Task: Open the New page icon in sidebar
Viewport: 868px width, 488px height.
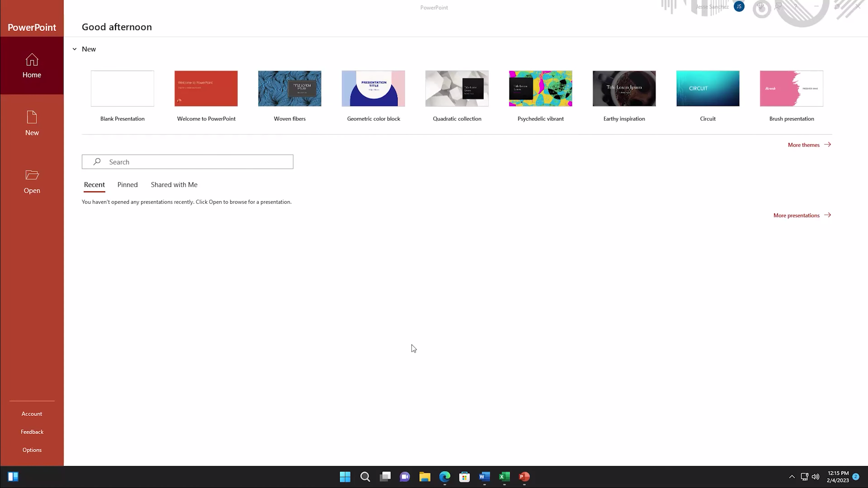Action: pos(32,117)
